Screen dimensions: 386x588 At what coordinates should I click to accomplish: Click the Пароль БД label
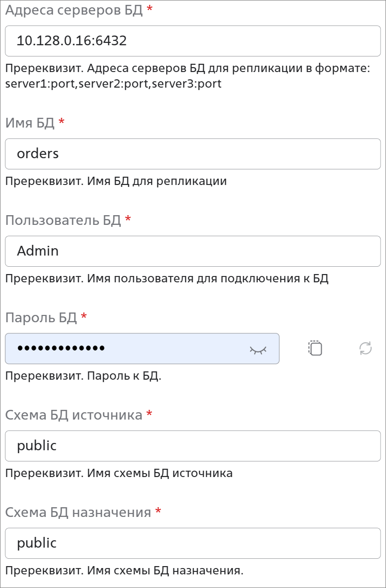coord(41,317)
